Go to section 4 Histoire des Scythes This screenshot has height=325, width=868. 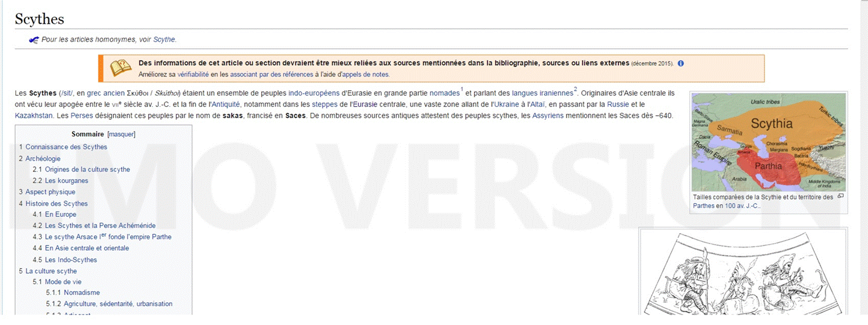click(x=53, y=204)
